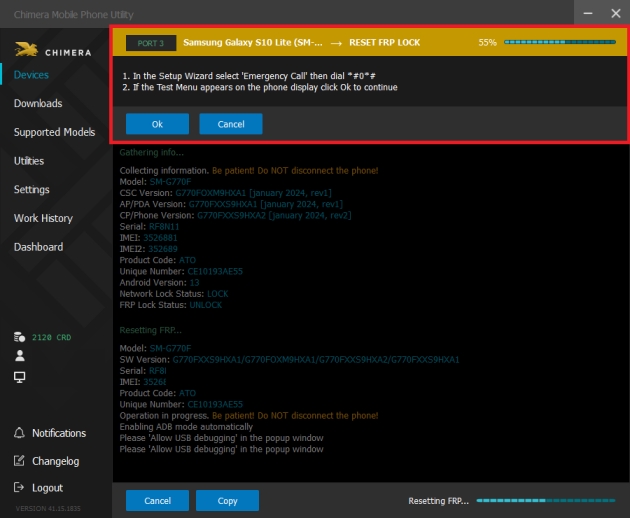The width and height of the screenshot is (630, 518).
Task: Click the Resetting FRP bottom progress bar
Action: pyautogui.click(x=546, y=500)
